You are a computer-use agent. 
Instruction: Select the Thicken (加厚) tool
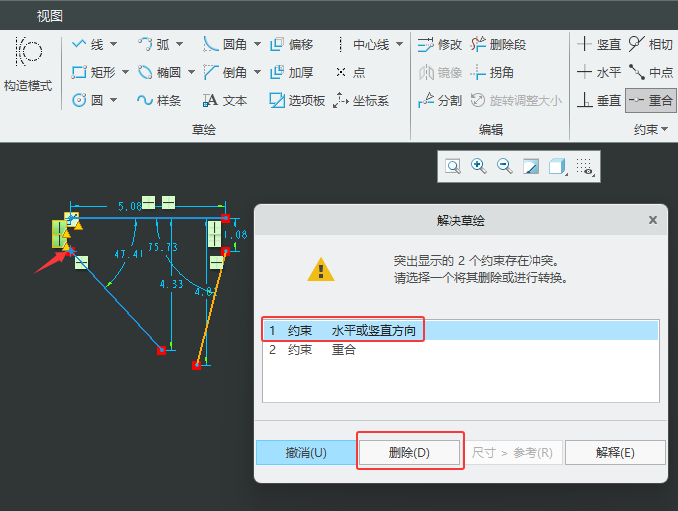(x=291, y=72)
